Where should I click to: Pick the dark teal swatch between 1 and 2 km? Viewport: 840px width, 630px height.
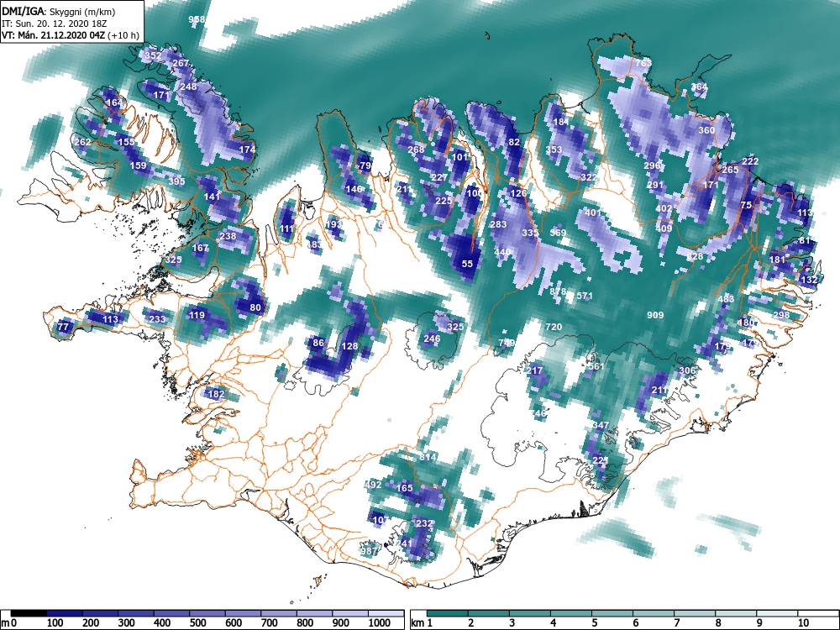pos(448,613)
